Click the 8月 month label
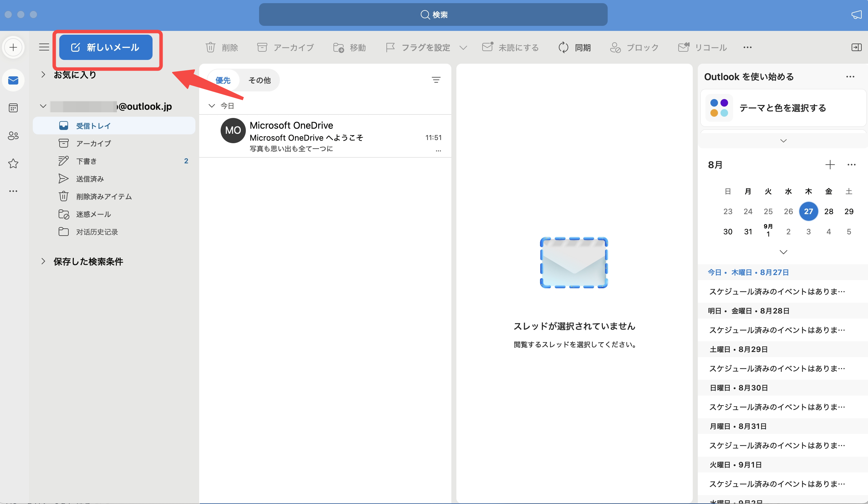The height and width of the screenshot is (504, 868). [x=715, y=165]
